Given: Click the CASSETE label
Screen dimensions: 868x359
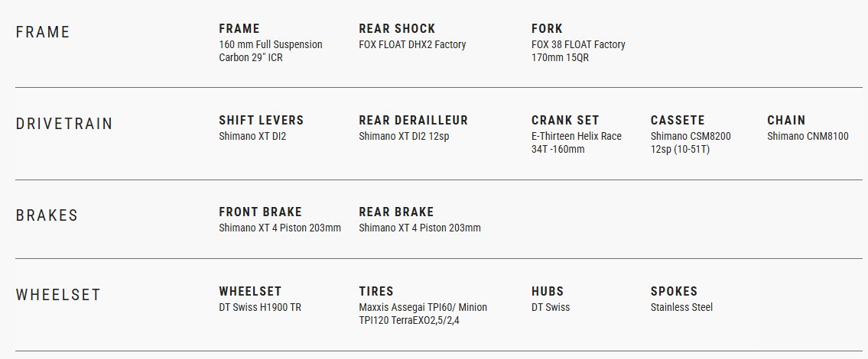Looking at the screenshot, I should pos(678,121).
